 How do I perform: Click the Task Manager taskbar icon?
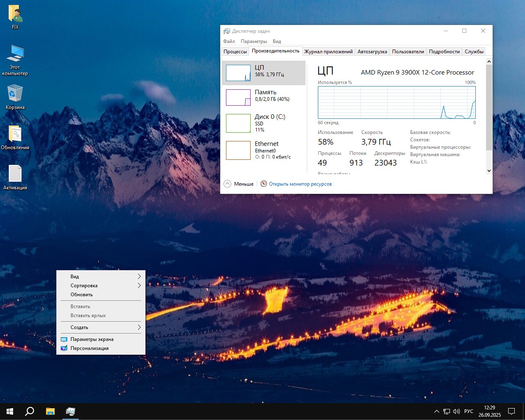(x=70, y=411)
